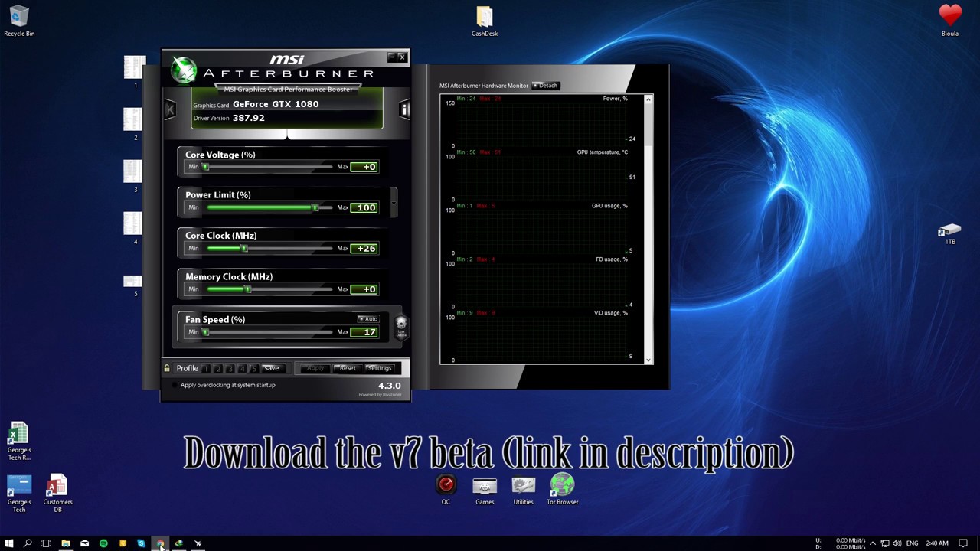The width and height of the screenshot is (980, 551).
Task: Show hidden system tray icons
Action: pos(872,543)
